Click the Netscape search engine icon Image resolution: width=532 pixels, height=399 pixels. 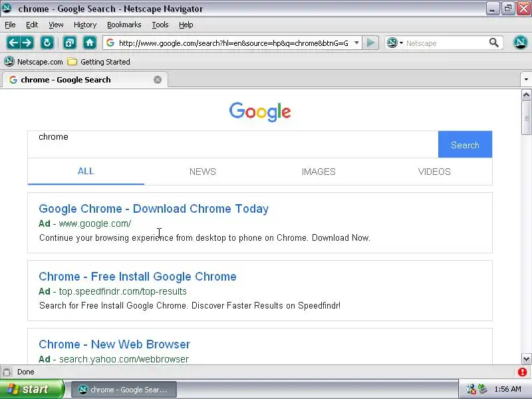(392, 43)
